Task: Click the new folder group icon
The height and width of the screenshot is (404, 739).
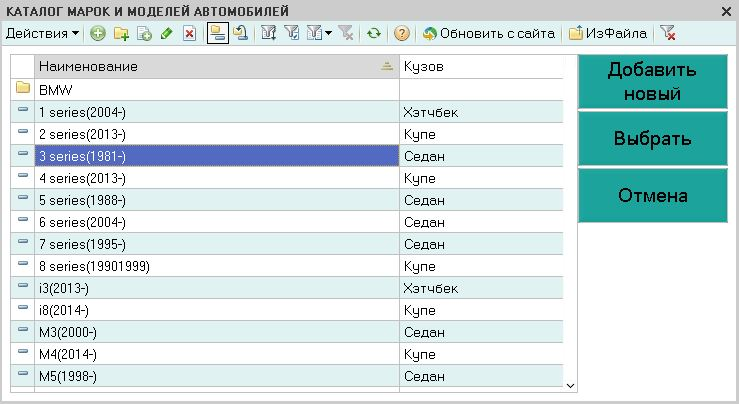Action: (121, 33)
